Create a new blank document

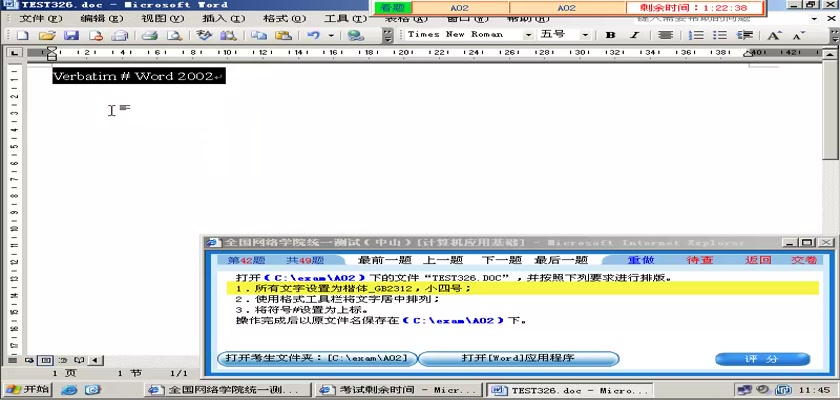coord(22,36)
